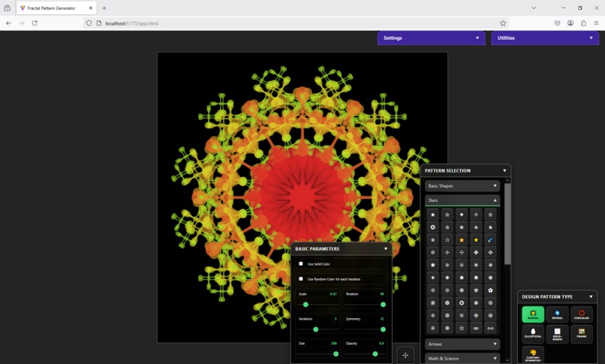Click the Scale value 0.67
This screenshot has height=364, width=605.
pyautogui.click(x=333, y=293)
